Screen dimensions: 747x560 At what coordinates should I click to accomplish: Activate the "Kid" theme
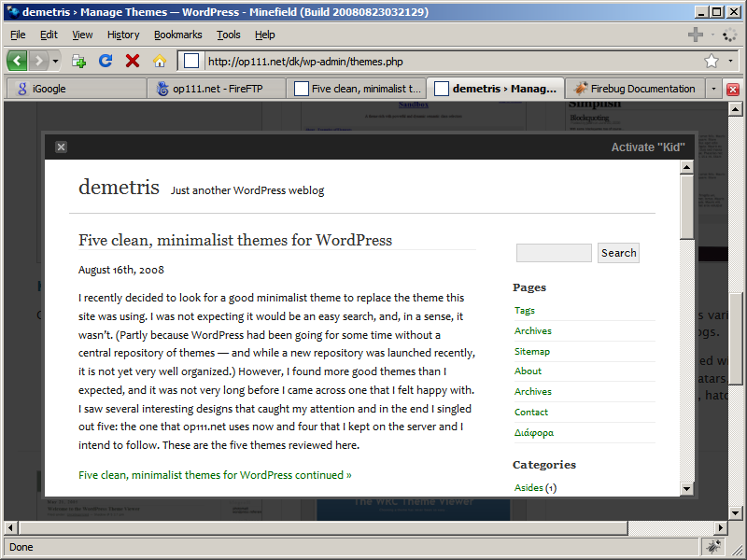pos(648,147)
